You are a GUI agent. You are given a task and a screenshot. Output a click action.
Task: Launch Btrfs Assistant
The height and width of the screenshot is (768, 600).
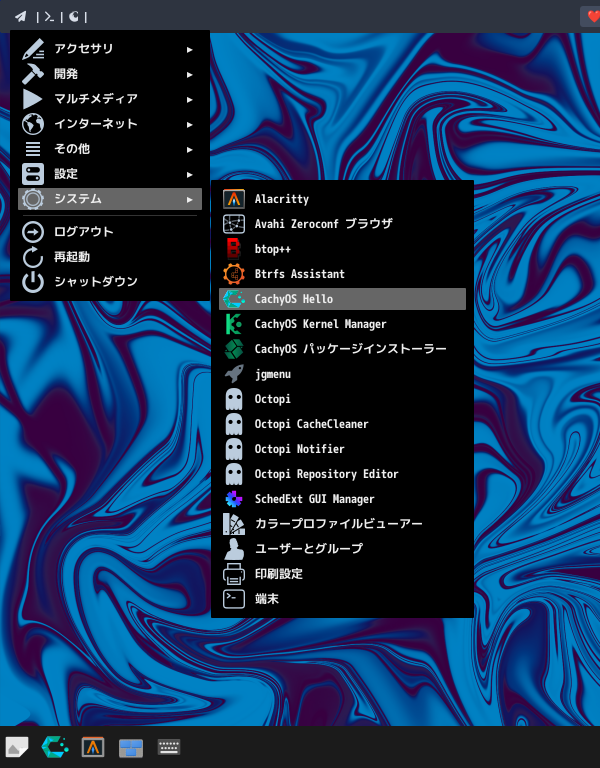pos(342,274)
